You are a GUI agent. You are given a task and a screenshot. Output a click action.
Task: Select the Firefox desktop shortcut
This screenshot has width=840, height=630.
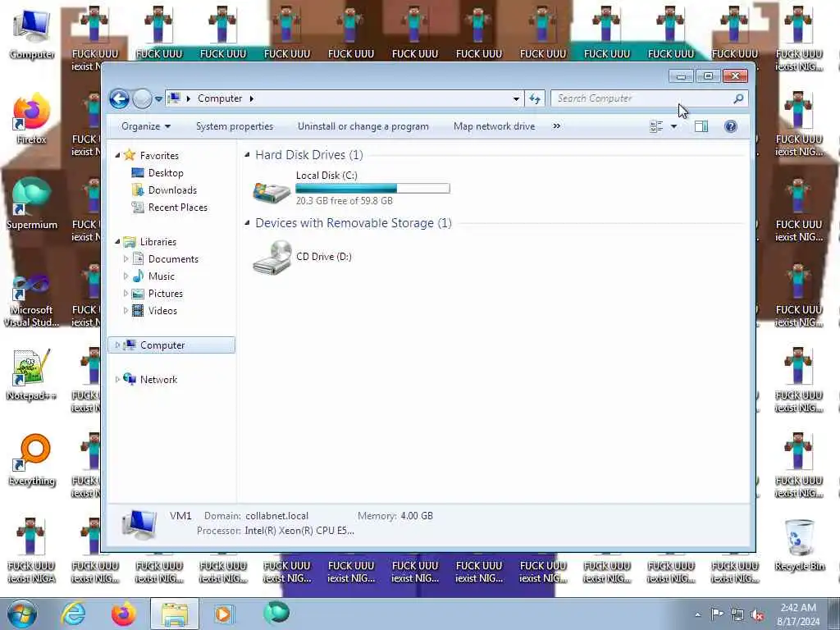coord(32,119)
